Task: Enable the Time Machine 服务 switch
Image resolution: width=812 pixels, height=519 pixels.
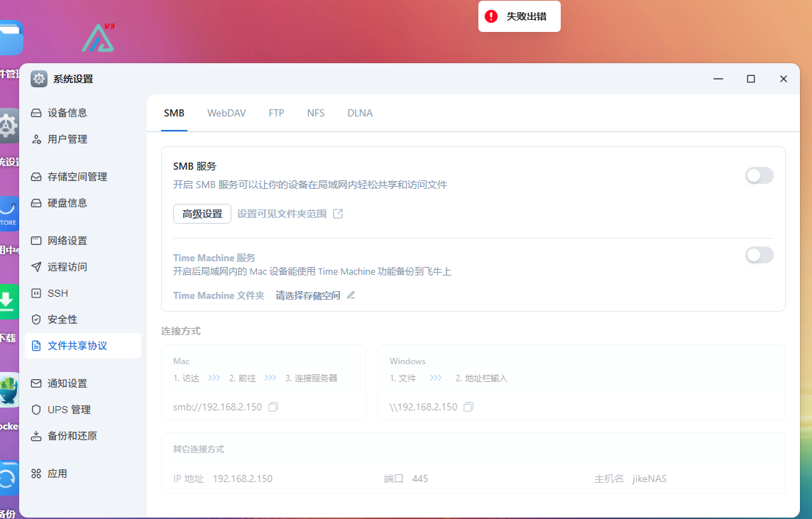Action: pos(759,255)
